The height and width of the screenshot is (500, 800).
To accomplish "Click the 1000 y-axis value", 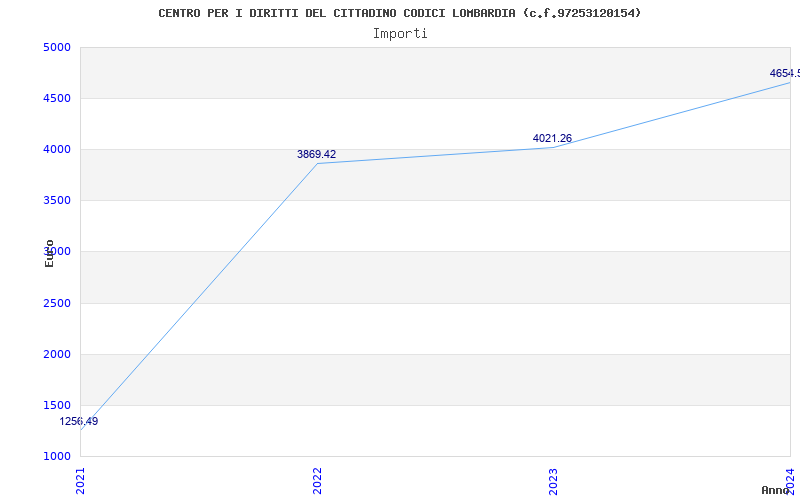I will (x=57, y=456).
